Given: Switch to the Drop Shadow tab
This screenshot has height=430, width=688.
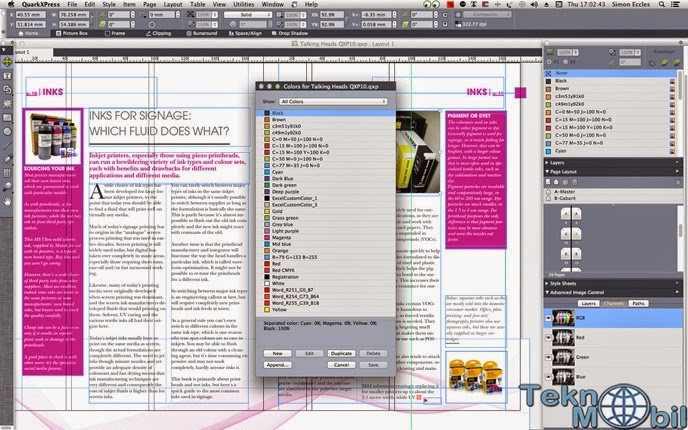Looking at the screenshot, I should 290,33.
